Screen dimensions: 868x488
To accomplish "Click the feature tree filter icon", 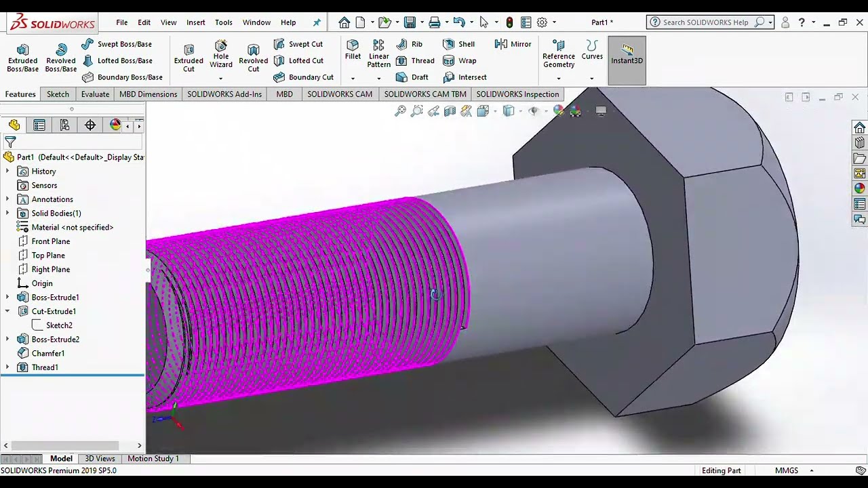I will (x=10, y=142).
